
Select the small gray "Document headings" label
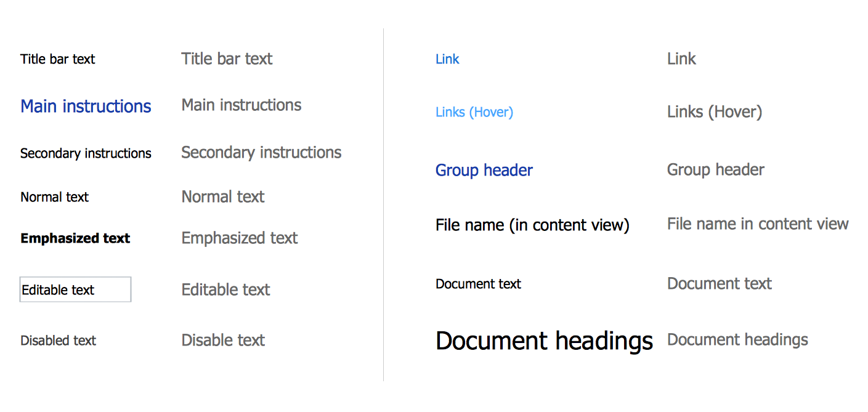click(737, 339)
